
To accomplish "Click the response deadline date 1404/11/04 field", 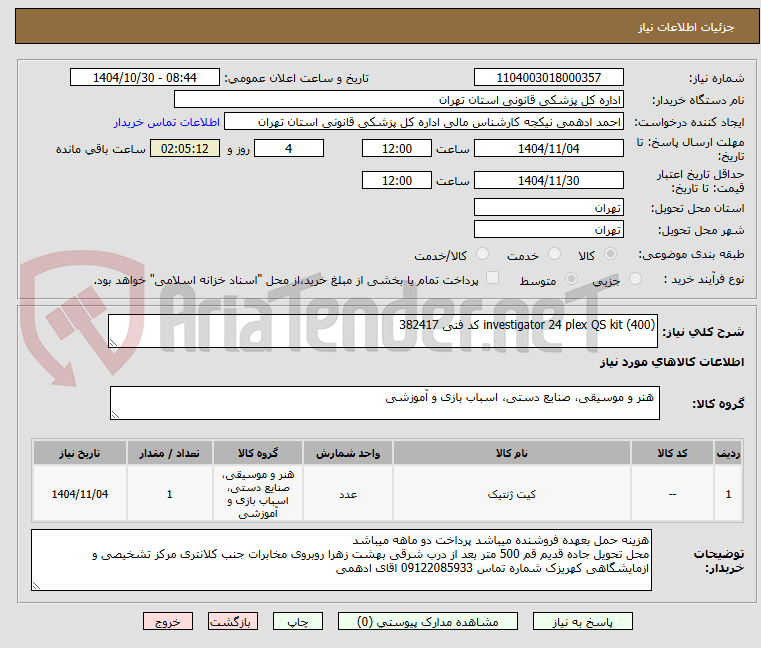I will click(x=549, y=149).
